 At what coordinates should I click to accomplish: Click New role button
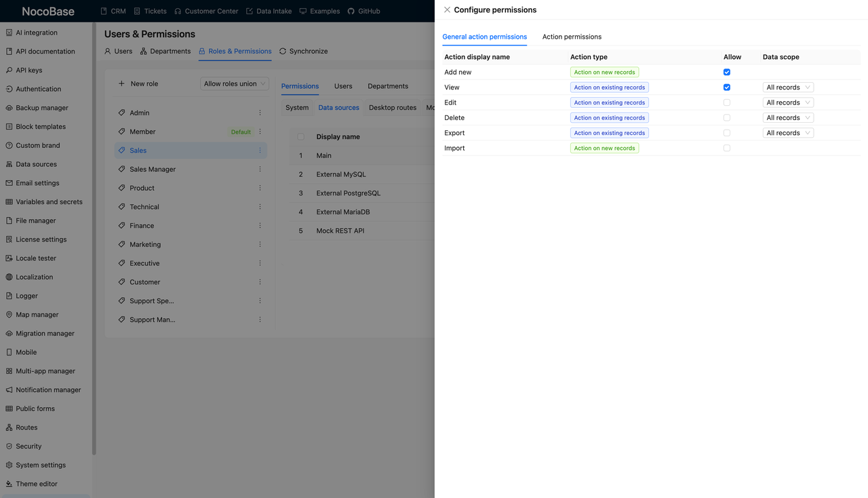pyautogui.click(x=138, y=83)
